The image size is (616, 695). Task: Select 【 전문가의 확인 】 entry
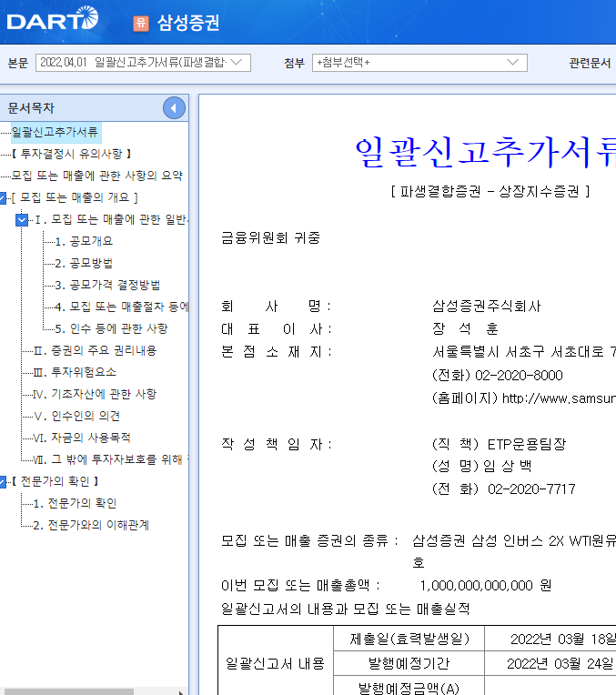(x=56, y=481)
